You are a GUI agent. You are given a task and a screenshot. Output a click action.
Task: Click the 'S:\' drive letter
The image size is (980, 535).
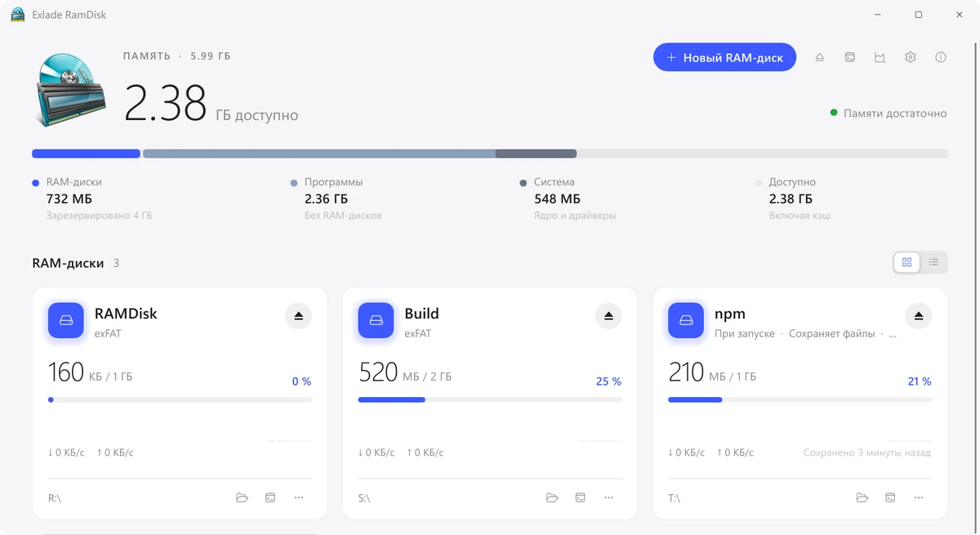364,498
